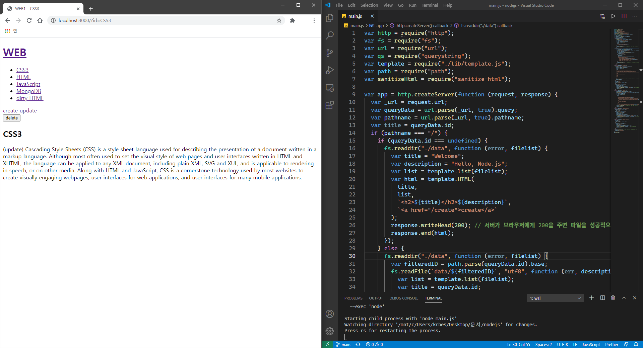Open Chrome extensions puzzle icon
Image resolution: width=644 pixels, height=348 pixels.
pos(293,20)
